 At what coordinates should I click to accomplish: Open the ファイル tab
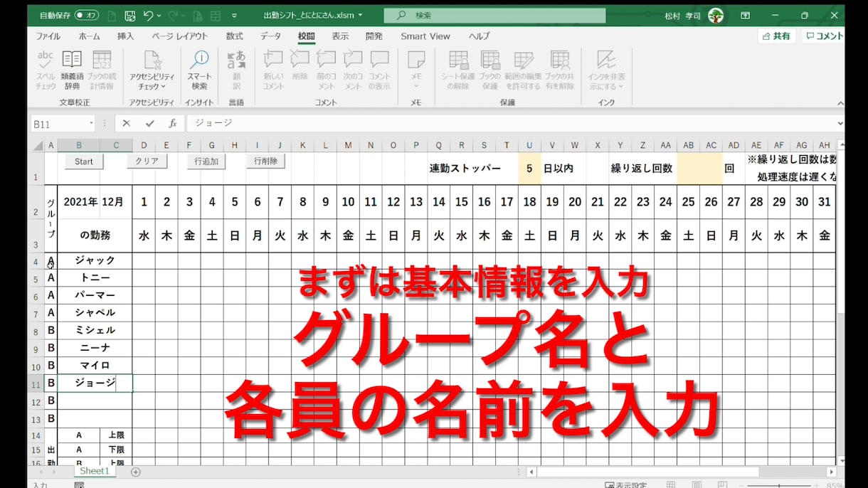[48, 36]
